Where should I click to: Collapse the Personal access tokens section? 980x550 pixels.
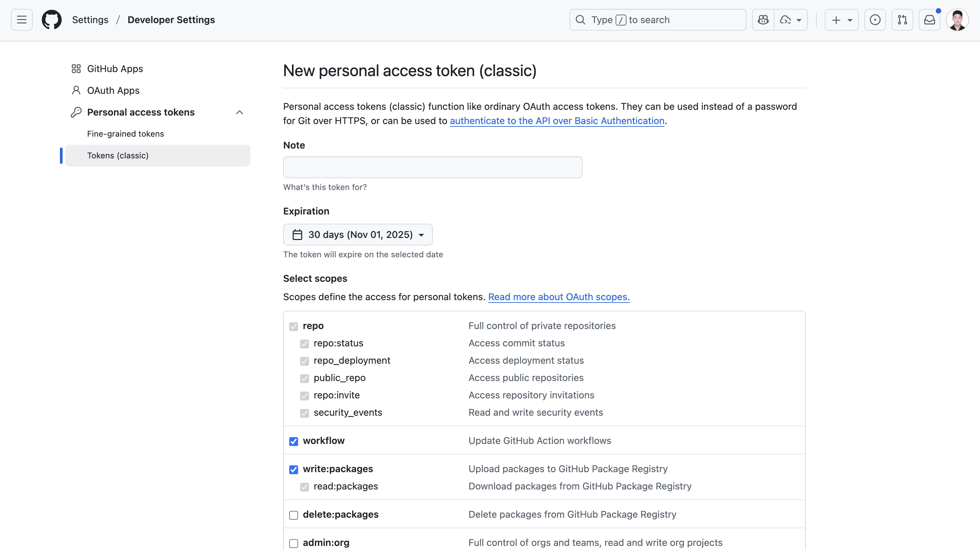[239, 113]
